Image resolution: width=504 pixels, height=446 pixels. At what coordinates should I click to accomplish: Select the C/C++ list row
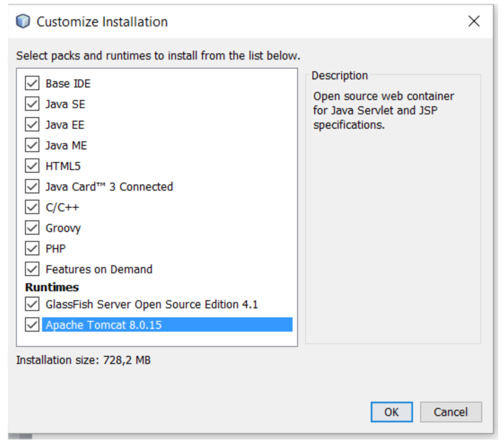62,207
